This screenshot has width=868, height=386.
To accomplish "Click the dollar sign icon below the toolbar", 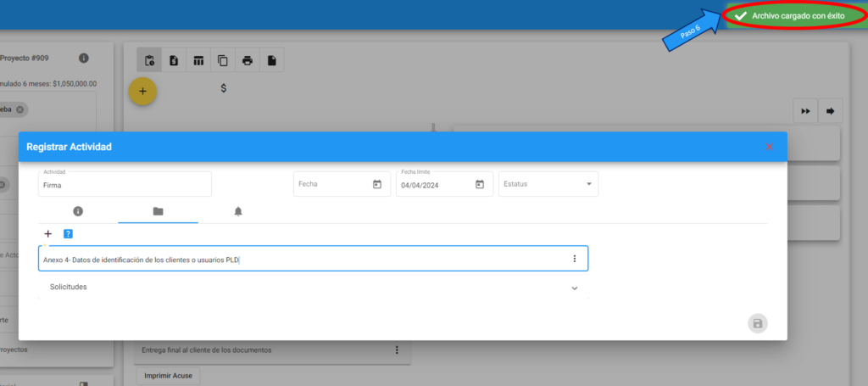I will pyautogui.click(x=224, y=88).
